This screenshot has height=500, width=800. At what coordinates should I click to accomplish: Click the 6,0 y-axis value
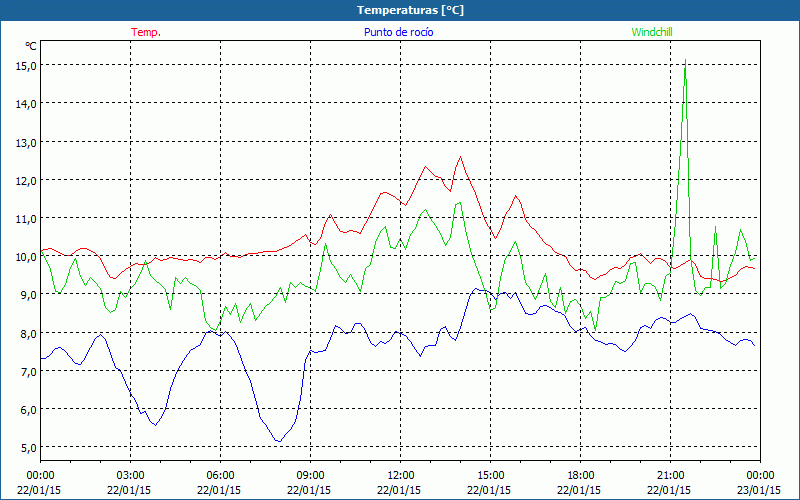(28, 410)
